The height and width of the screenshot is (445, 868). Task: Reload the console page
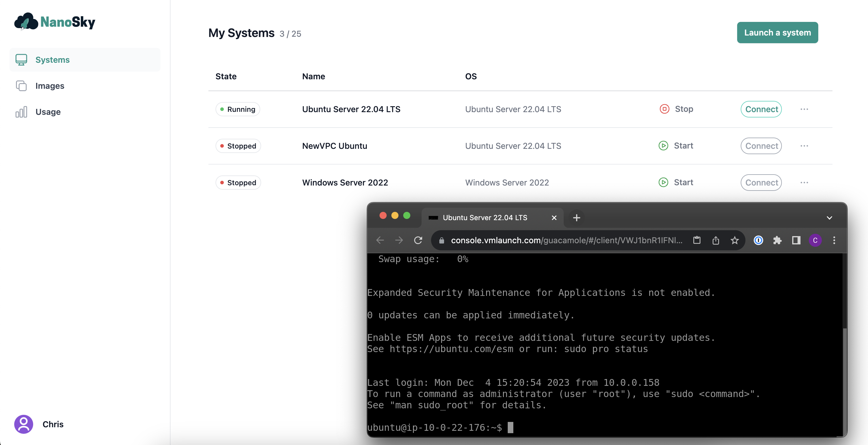418,240
